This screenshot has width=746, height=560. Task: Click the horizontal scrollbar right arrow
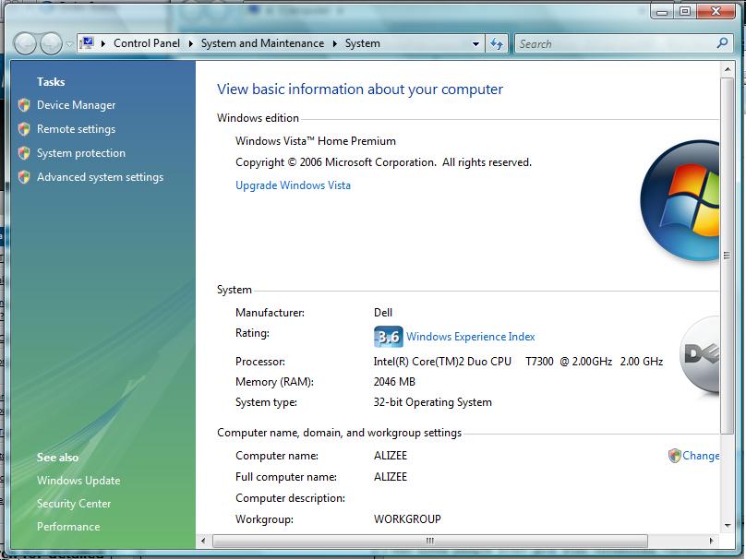pyautogui.click(x=712, y=541)
